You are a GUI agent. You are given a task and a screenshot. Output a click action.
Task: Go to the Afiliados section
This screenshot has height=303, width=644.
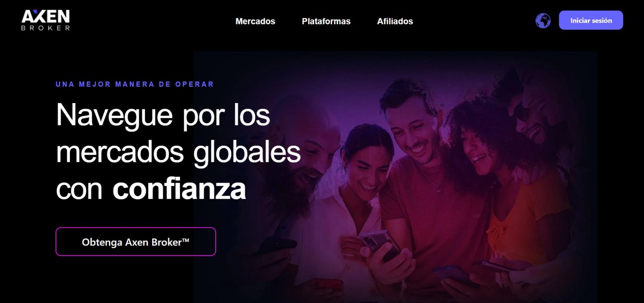[x=395, y=21]
